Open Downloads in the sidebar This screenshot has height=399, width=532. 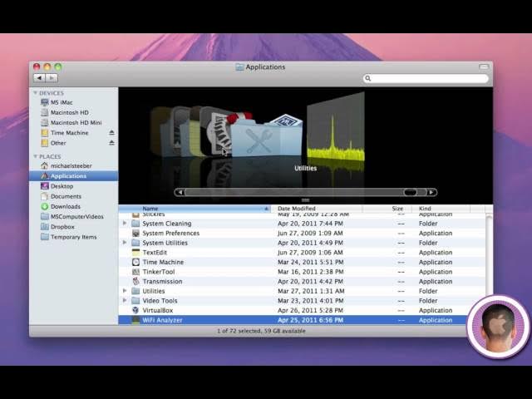click(x=66, y=206)
